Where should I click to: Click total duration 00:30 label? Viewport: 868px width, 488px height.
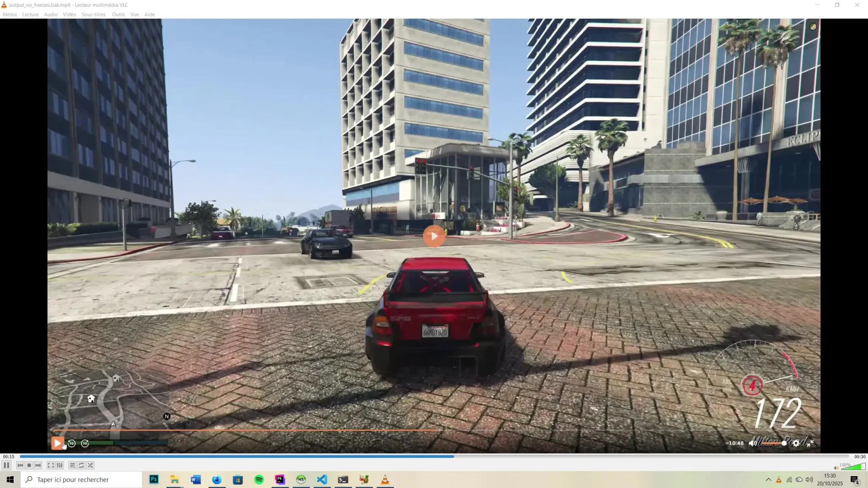pos(860,457)
